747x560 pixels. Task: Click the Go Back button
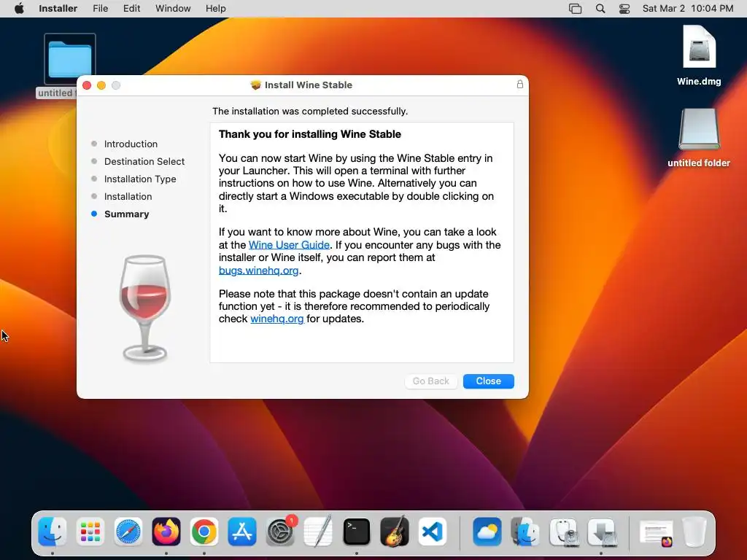click(430, 381)
